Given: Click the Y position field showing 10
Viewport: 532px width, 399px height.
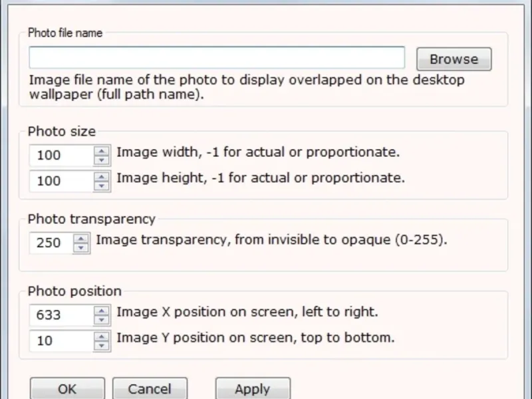Looking at the screenshot, I should pos(61,340).
